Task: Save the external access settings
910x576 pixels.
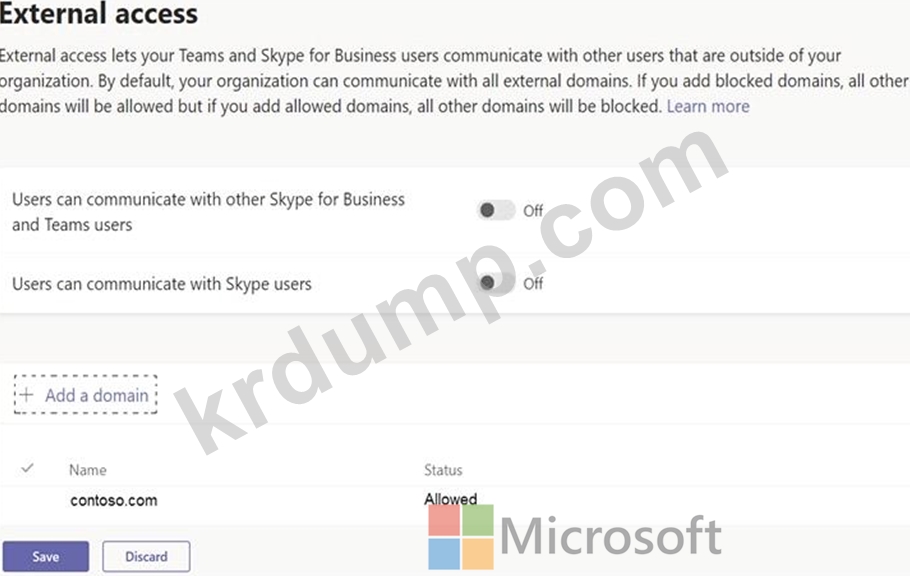Action: pos(46,556)
